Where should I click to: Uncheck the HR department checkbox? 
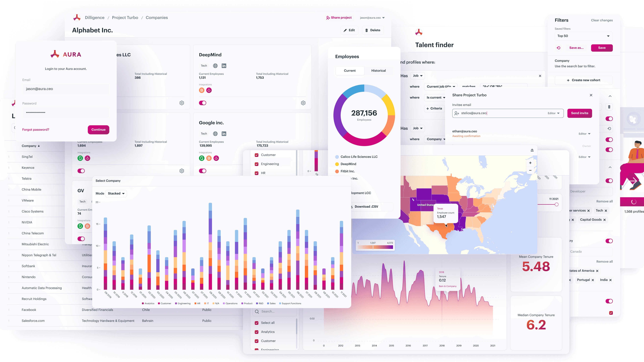click(256, 173)
